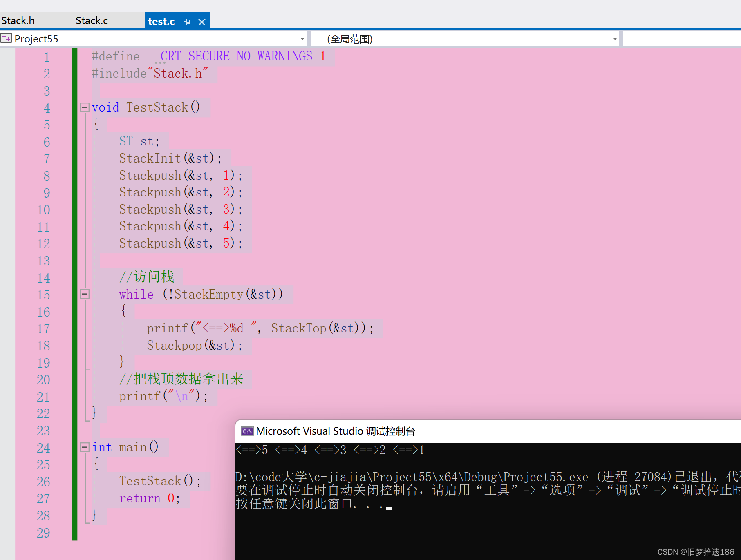Close the test.c tab
This screenshot has height=560, width=741.
point(202,22)
